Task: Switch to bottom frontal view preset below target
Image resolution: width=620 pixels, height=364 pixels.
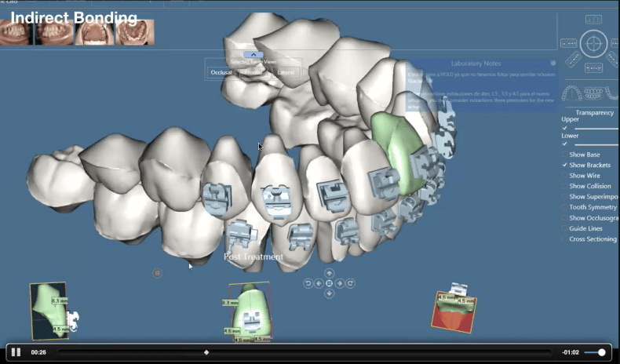Action: click(x=593, y=68)
